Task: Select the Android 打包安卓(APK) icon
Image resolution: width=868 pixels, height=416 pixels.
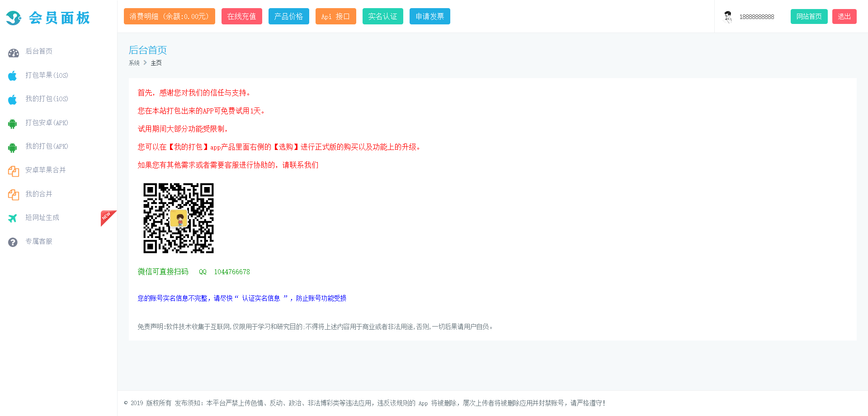Action: click(12, 122)
